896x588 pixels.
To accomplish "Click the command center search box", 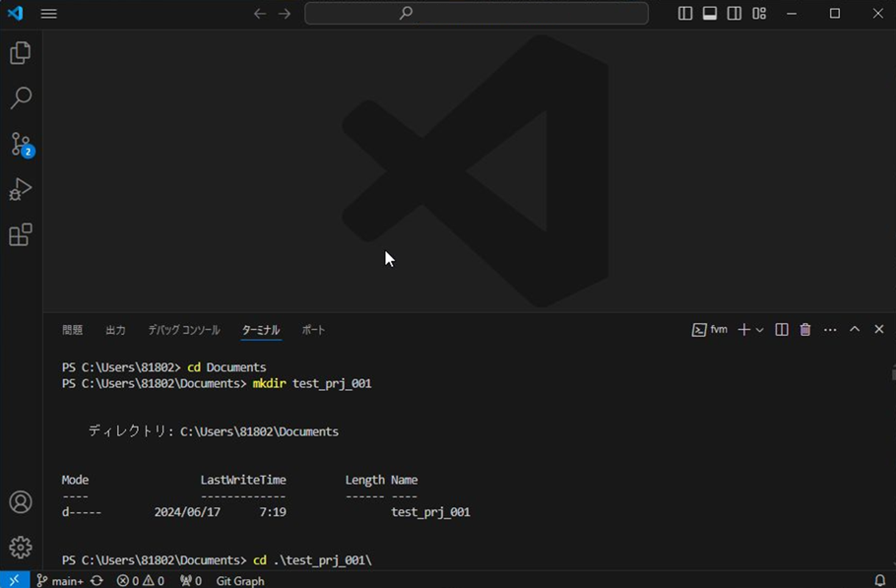I will pyautogui.click(x=477, y=13).
